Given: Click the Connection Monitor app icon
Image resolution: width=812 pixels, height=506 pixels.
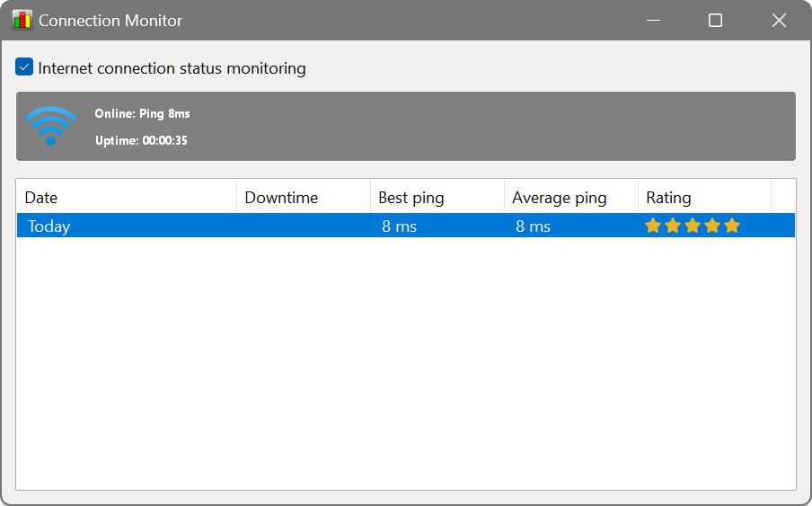Looking at the screenshot, I should (22, 20).
